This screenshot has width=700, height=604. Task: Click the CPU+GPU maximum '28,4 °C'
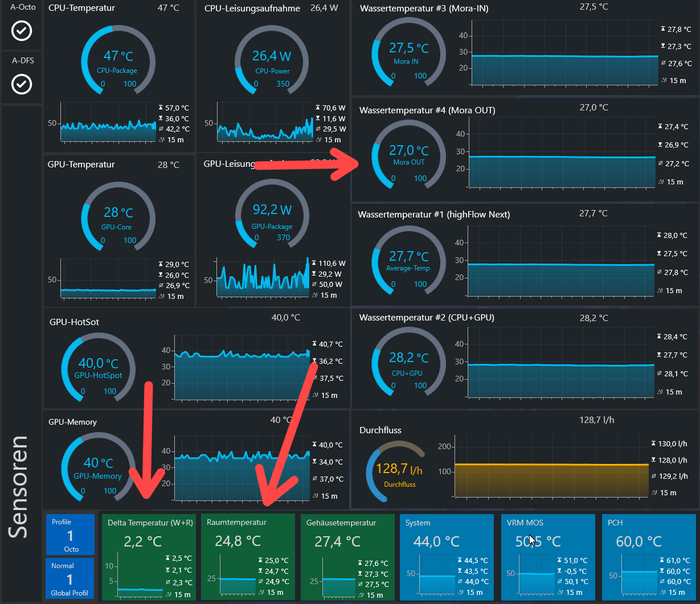pyautogui.click(x=676, y=337)
